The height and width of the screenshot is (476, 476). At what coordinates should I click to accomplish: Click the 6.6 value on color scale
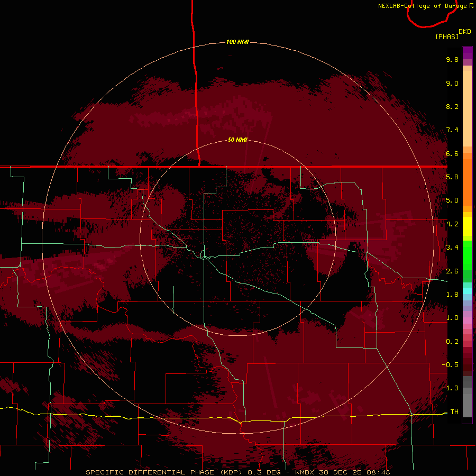point(452,153)
